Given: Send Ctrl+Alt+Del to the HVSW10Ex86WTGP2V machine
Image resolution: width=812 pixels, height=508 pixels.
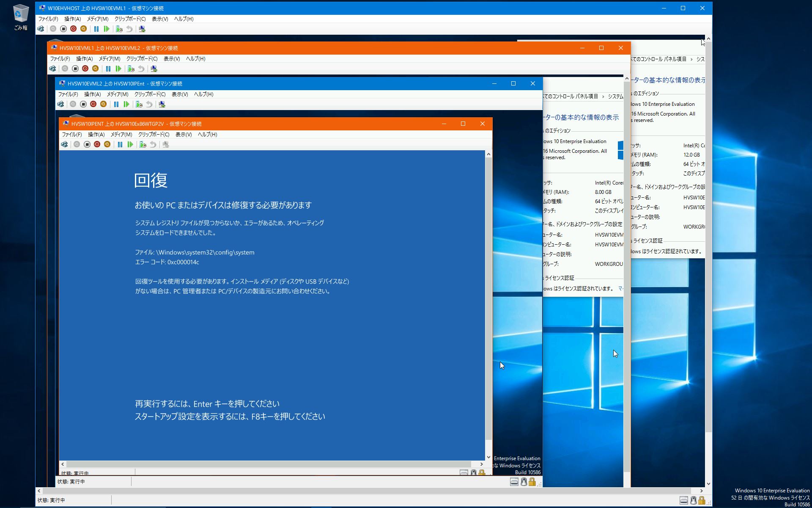Looking at the screenshot, I should (64, 144).
